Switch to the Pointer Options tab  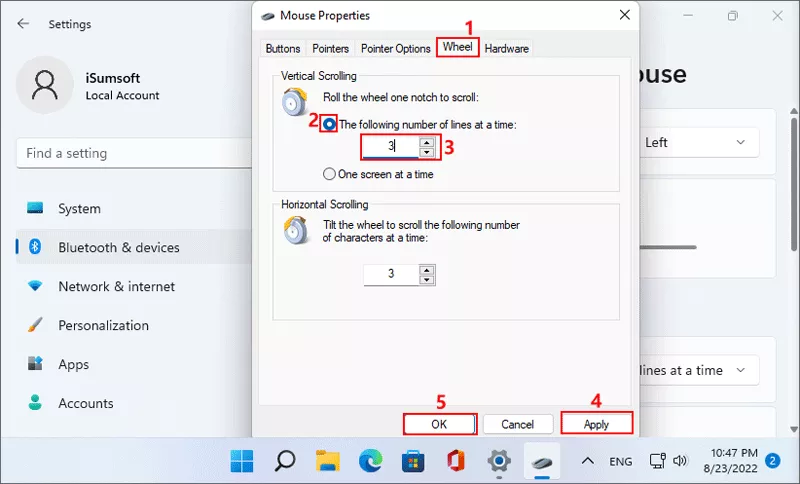point(395,48)
